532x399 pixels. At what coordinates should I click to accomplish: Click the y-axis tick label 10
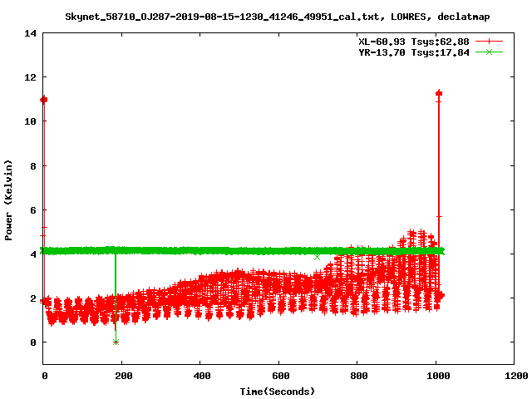(30, 121)
